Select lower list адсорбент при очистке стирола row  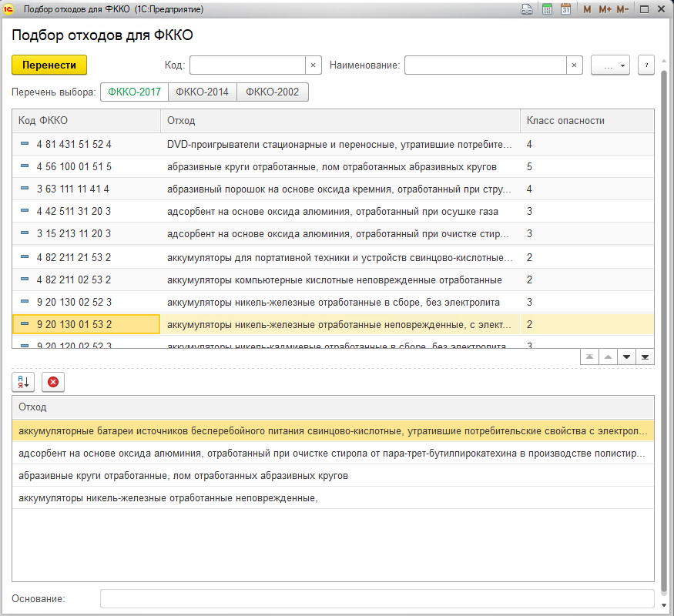[333, 454]
